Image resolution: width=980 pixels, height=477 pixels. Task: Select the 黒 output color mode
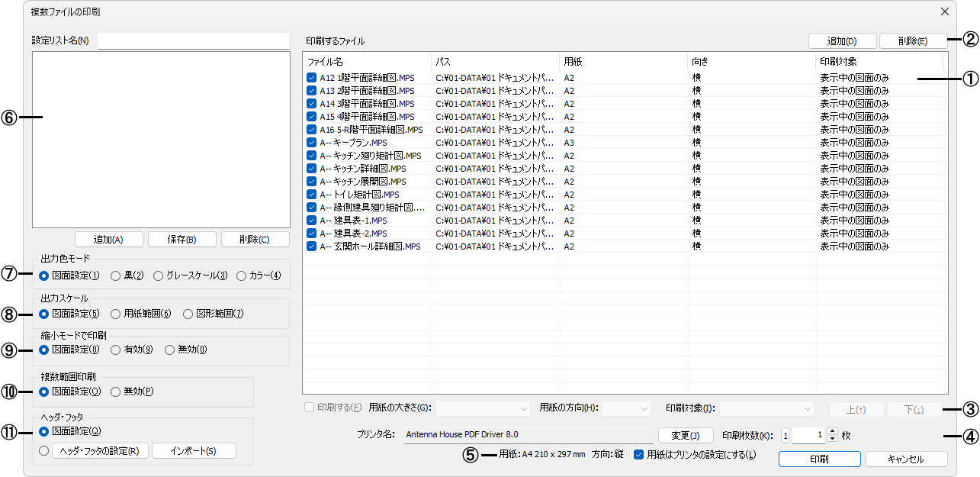coord(115,276)
